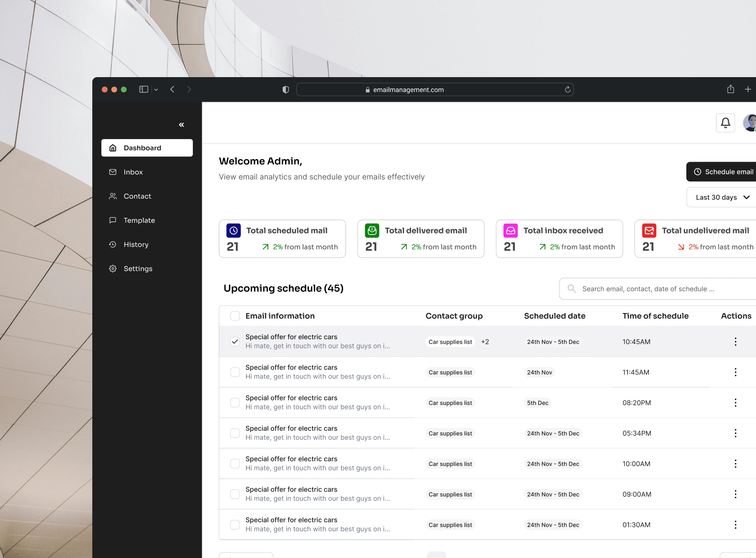This screenshot has height=558, width=756.
Task: Uncheck the 10:45AM schedule row checkbox
Action: pos(235,341)
